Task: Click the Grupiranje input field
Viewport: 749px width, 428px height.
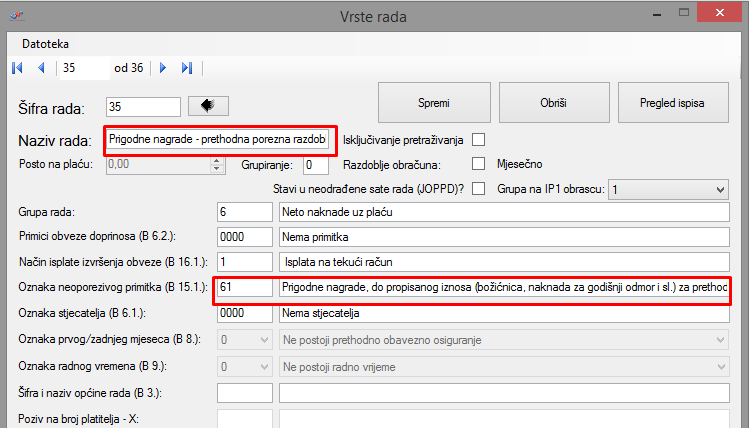Action: pos(314,164)
